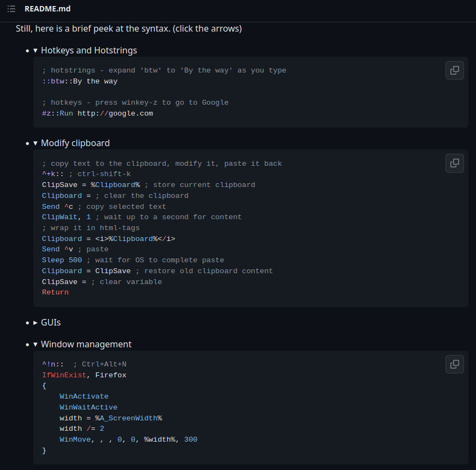
Task: Collapse the Hotkeys and Hotstrings arrow
Action: click(x=35, y=50)
